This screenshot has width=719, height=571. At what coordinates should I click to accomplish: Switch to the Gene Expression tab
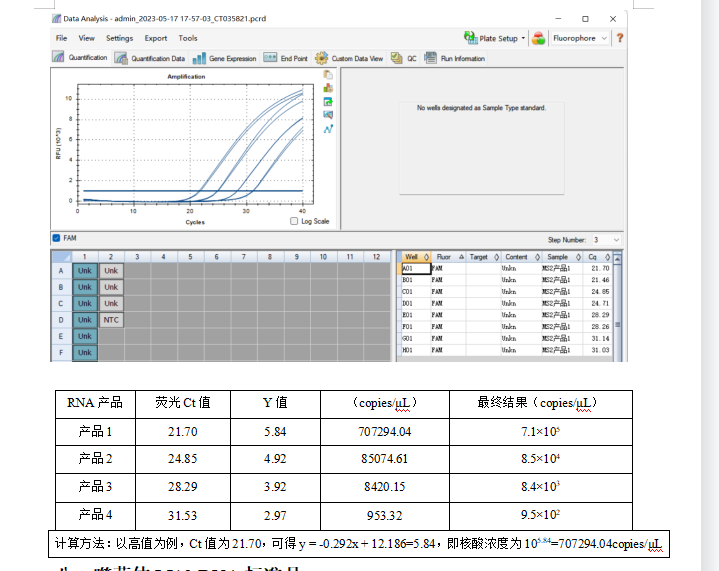(x=225, y=58)
